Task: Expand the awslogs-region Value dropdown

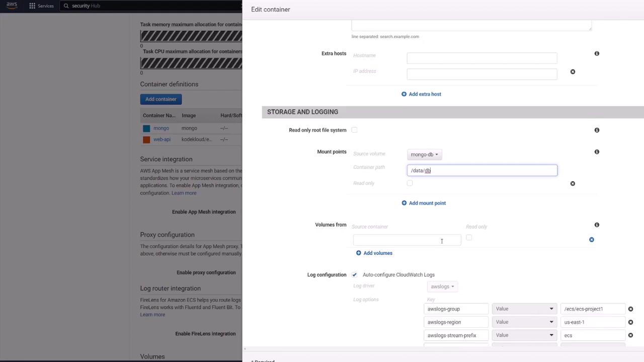Action: click(524, 322)
